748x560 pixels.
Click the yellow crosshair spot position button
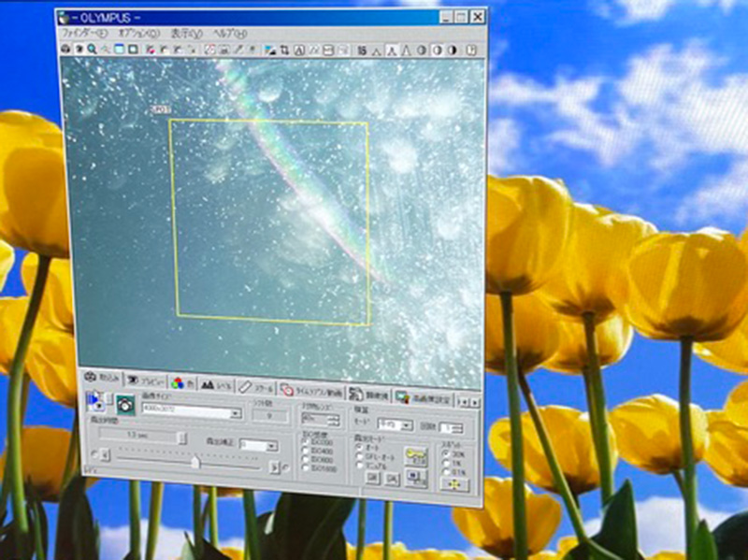point(453,483)
